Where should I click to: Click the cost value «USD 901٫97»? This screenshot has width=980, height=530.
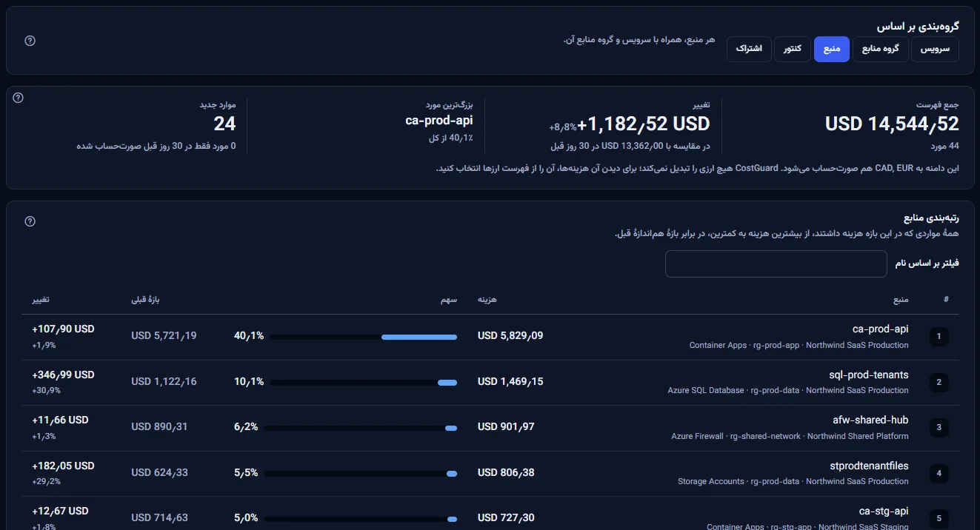pos(506,427)
